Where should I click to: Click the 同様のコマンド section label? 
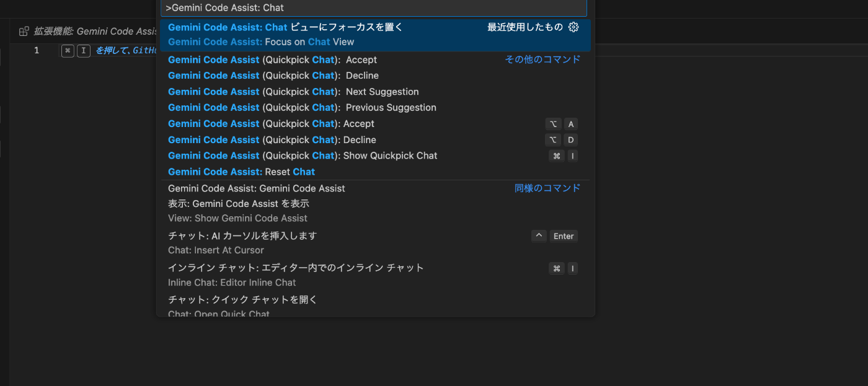[x=547, y=188]
